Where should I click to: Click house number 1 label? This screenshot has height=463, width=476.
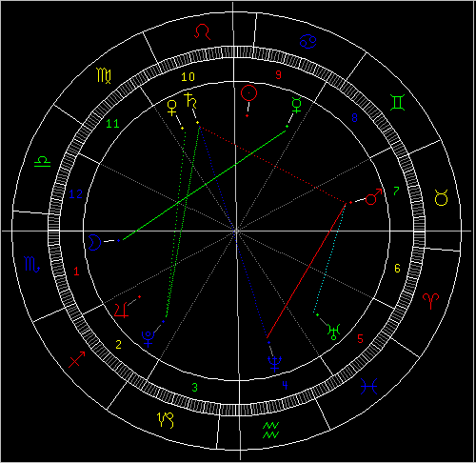tap(76, 271)
